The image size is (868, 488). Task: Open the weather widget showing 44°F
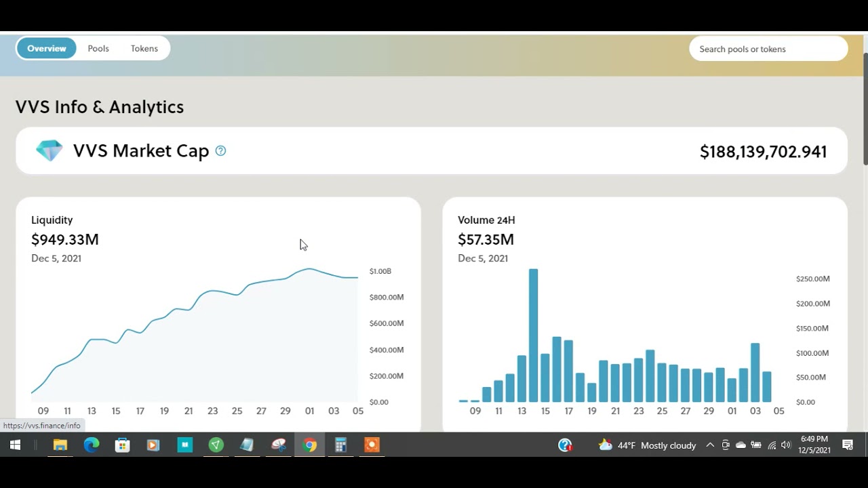[647, 445]
